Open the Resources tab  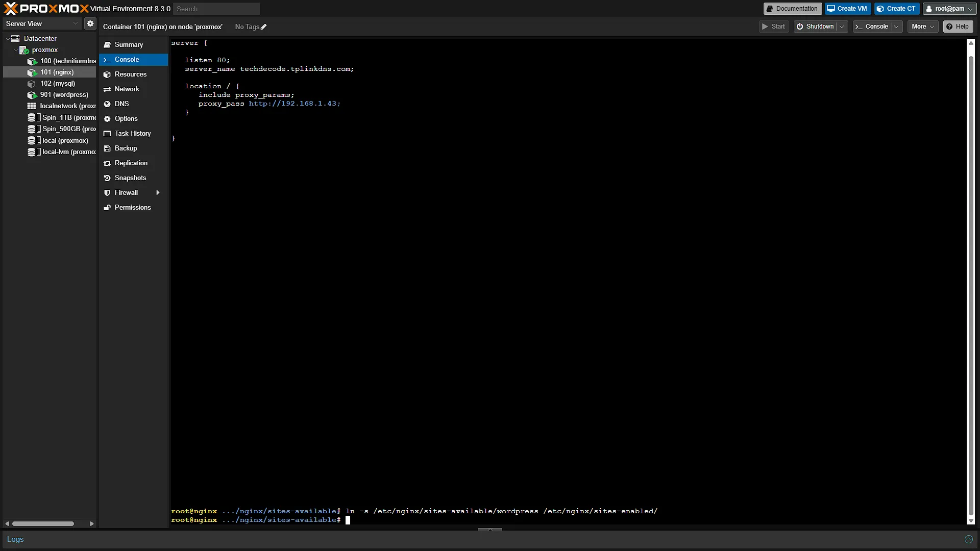133,74
